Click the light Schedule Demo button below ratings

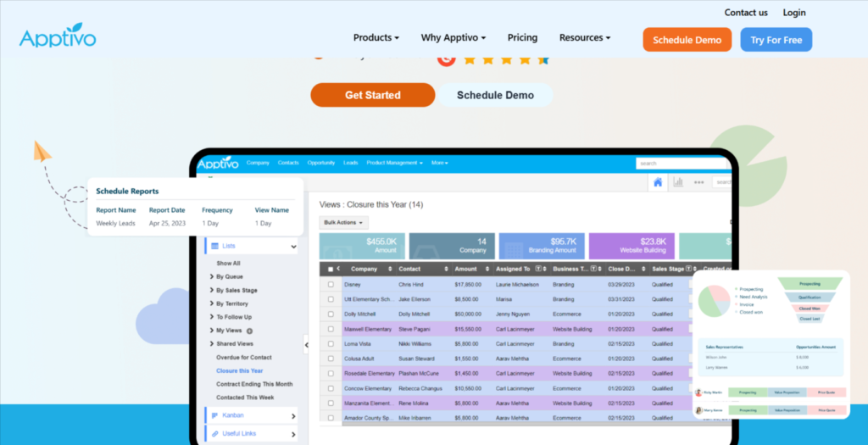tap(495, 95)
